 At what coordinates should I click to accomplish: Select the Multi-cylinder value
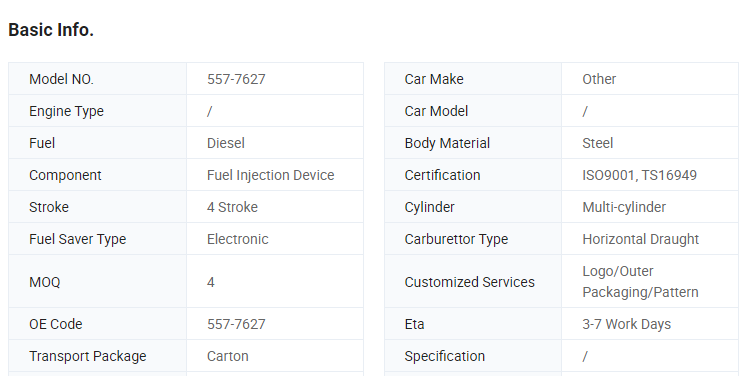pos(624,207)
